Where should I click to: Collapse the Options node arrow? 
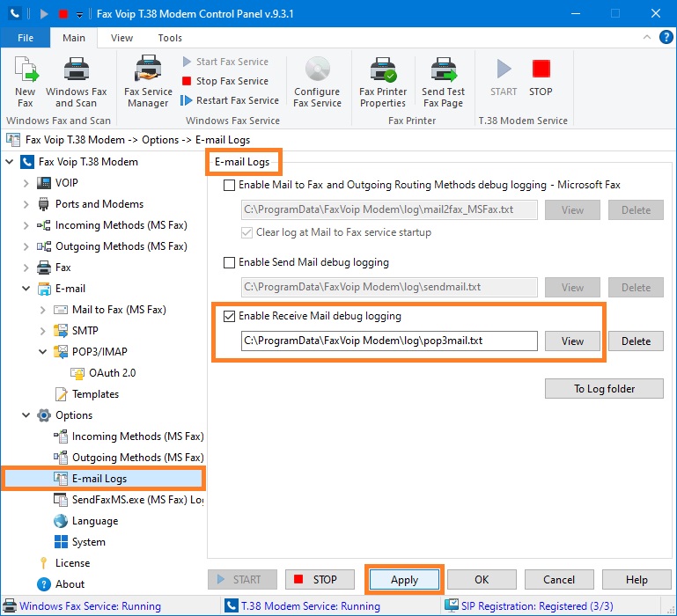click(x=26, y=415)
